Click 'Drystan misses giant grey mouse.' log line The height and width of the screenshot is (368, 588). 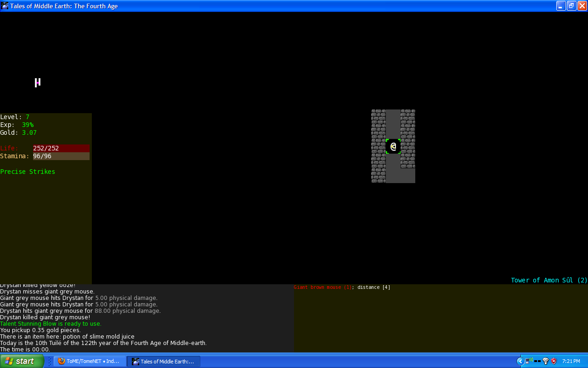click(47, 291)
